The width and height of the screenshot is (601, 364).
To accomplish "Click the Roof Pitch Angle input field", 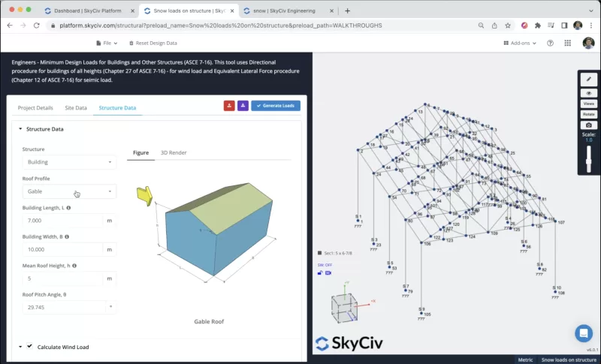I will (x=64, y=308).
